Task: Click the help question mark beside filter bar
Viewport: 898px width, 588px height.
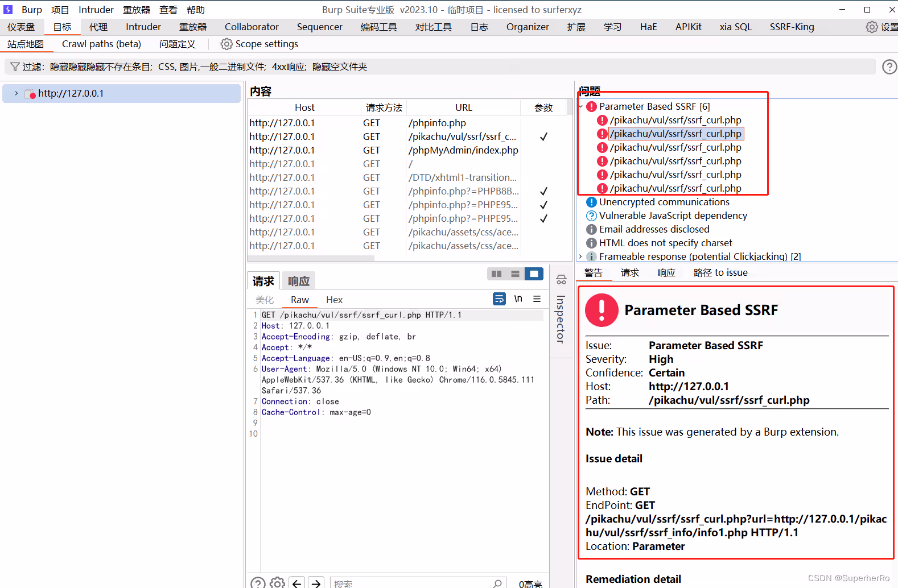Action: (x=889, y=67)
